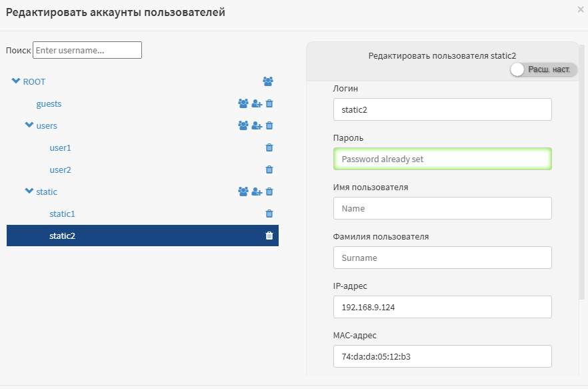Close the edit user accounts dialog
The width and height of the screenshot is (588, 389).
click(x=581, y=10)
